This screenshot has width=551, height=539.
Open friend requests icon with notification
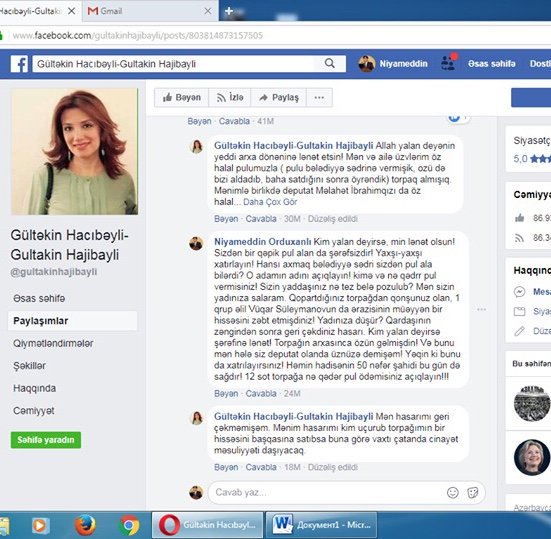pyautogui.click(x=448, y=63)
